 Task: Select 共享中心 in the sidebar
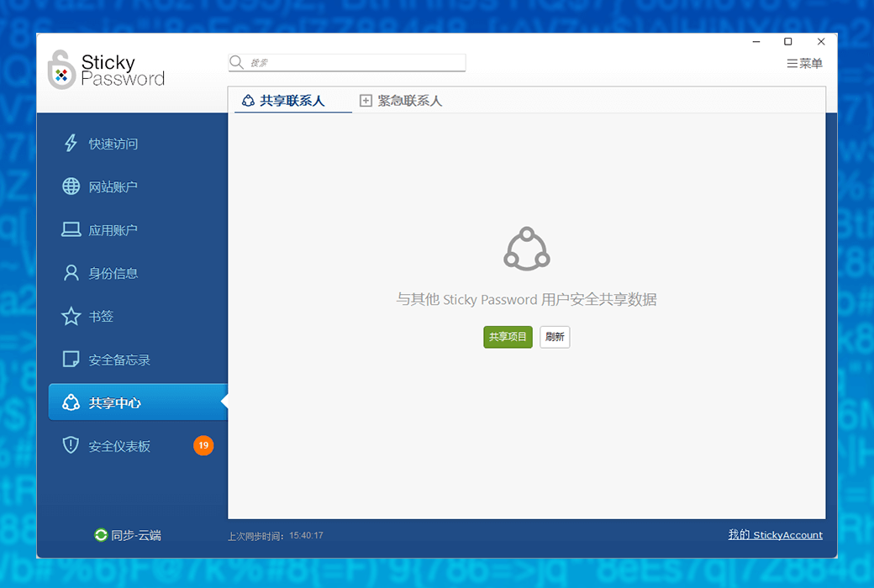(138, 402)
